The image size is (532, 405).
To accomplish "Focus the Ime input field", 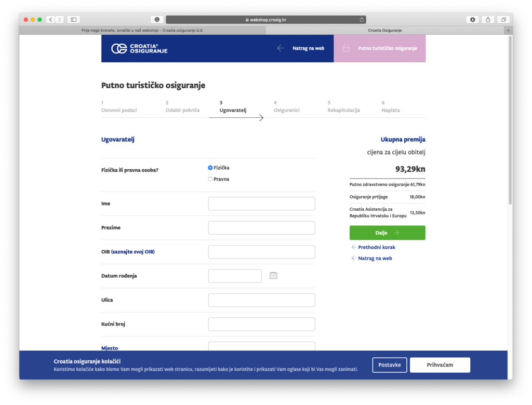I will [x=261, y=204].
